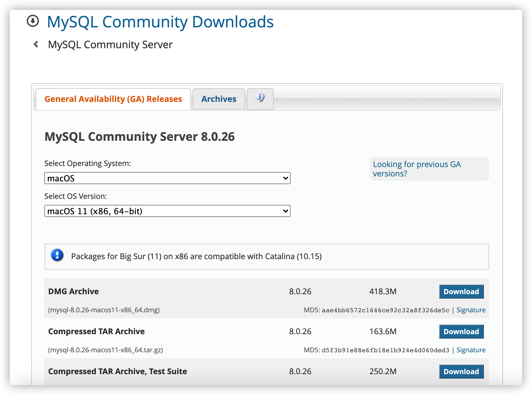The image size is (532, 395).
Task: Click the MD5 hash aae4bb6572c1646ce92c32a8f326de5c
Action: pyautogui.click(x=386, y=310)
